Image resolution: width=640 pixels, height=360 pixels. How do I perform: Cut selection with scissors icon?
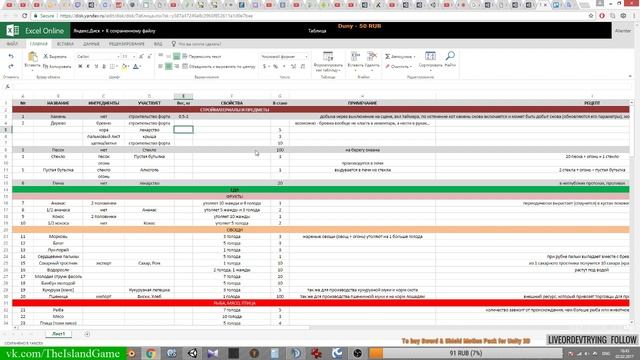click(46, 56)
